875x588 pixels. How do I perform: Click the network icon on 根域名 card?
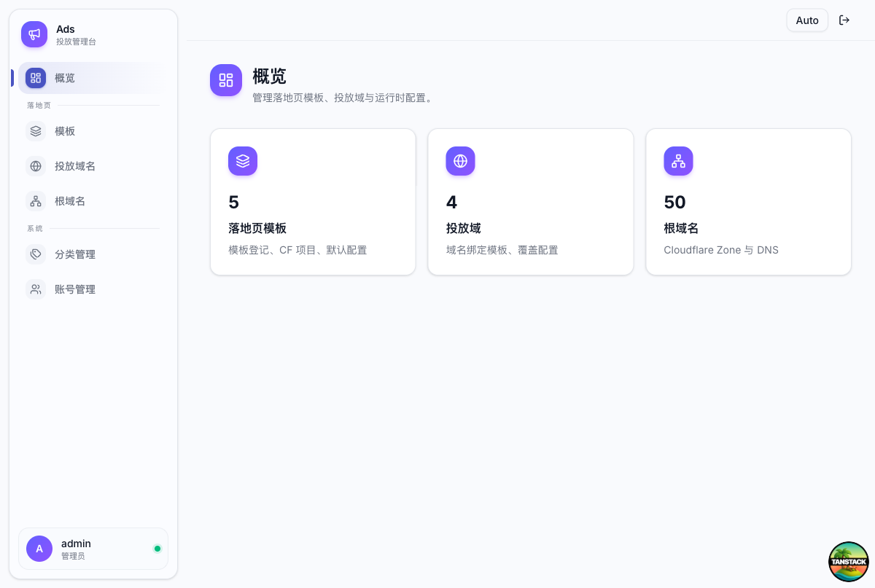click(x=678, y=161)
